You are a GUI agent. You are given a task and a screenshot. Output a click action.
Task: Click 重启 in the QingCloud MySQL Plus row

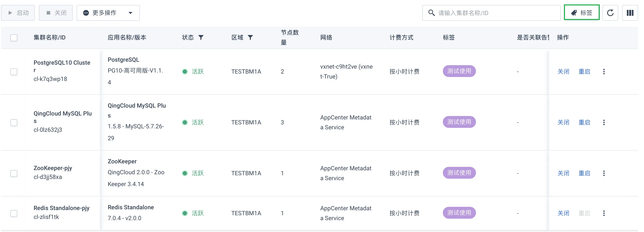[584, 122]
